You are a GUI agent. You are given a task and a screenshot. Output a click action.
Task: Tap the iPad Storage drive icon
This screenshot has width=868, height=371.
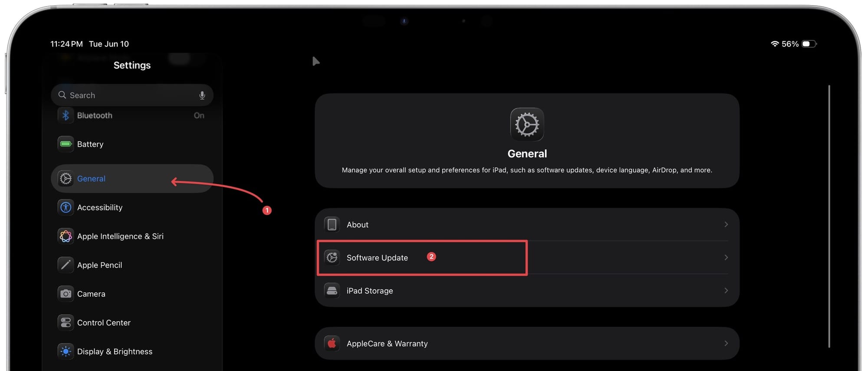click(332, 290)
